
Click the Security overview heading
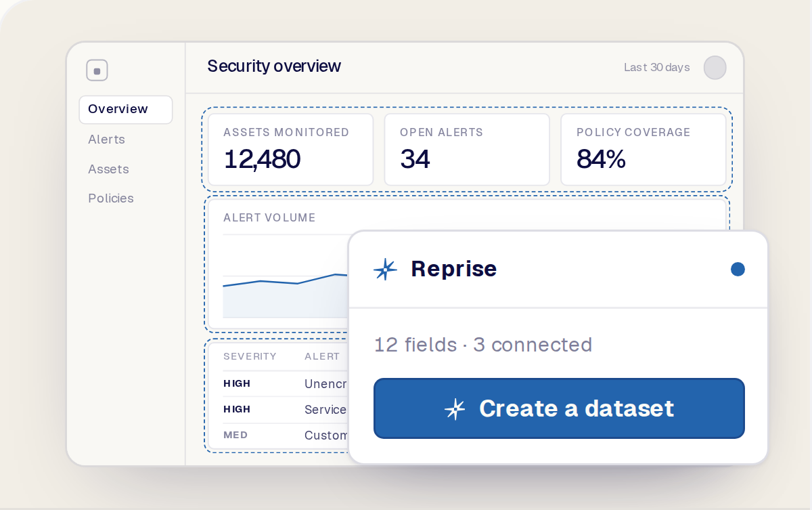tap(274, 66)
